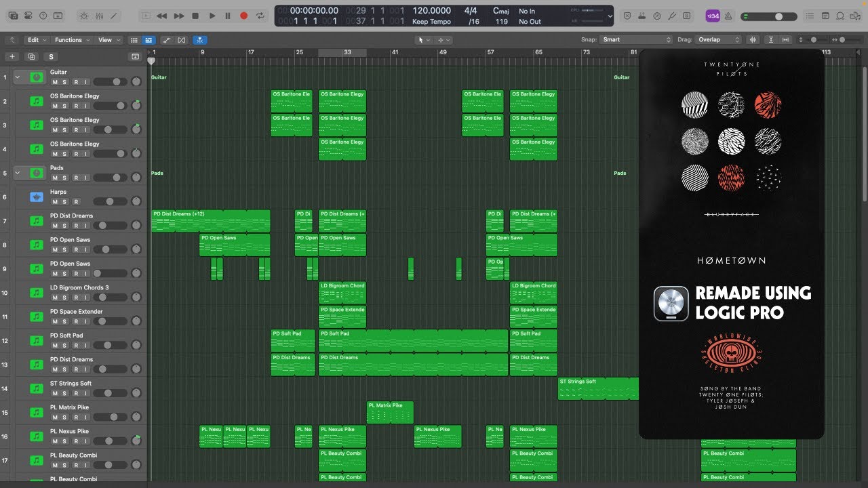Collapse the Pads track stack

[x=18, y=173]
